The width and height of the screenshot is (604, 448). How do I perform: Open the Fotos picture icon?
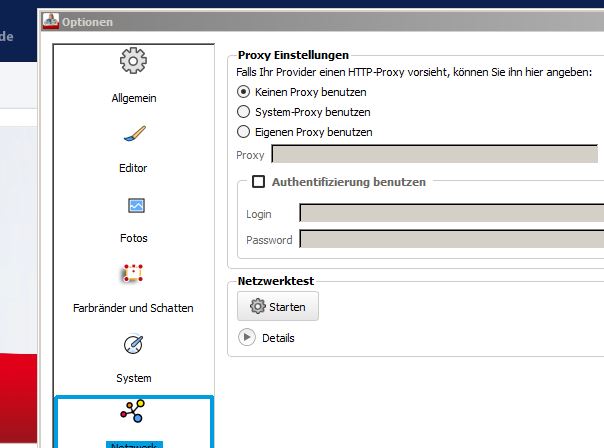click(x=136, y=205)
